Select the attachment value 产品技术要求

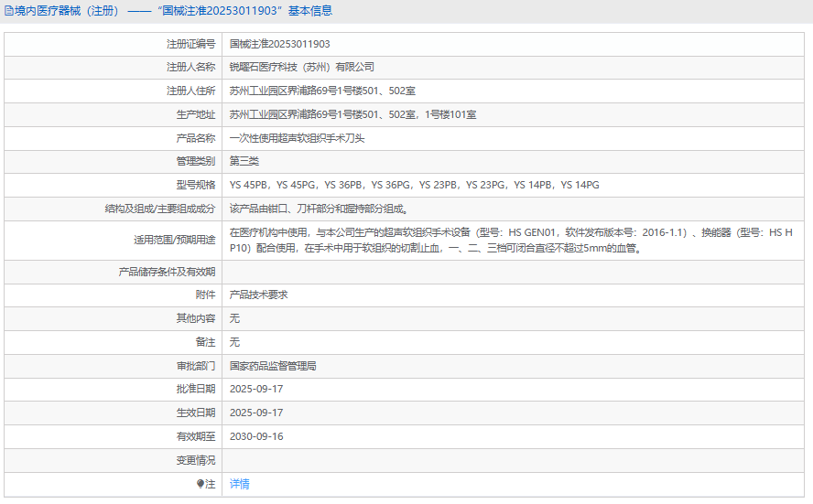click(259, 295)
